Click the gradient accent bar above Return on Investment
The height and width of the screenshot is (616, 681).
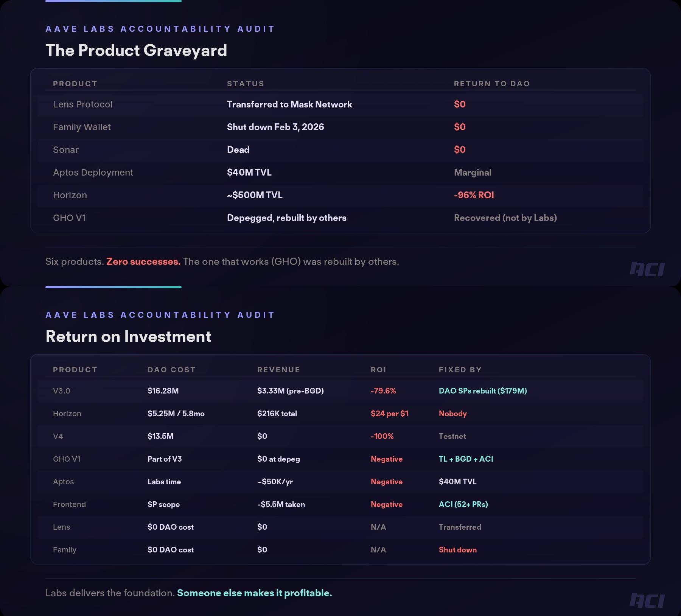click(113, 287)
